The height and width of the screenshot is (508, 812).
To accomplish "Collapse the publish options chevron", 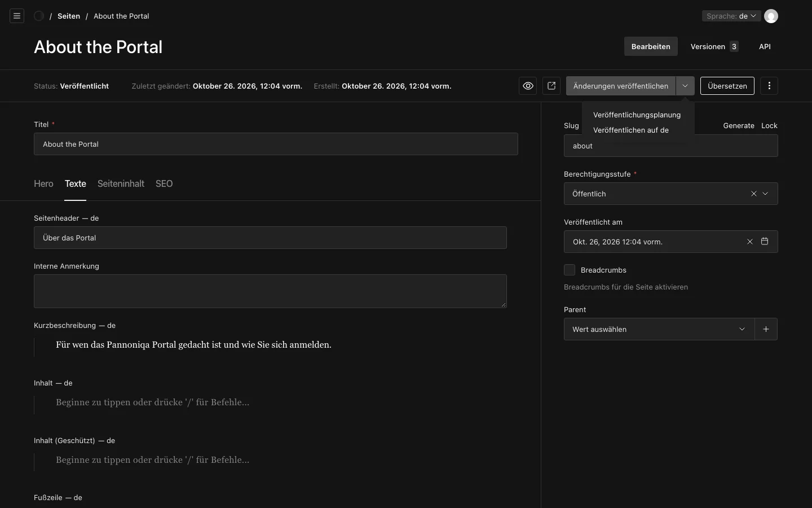I will (x=685, y=86).
